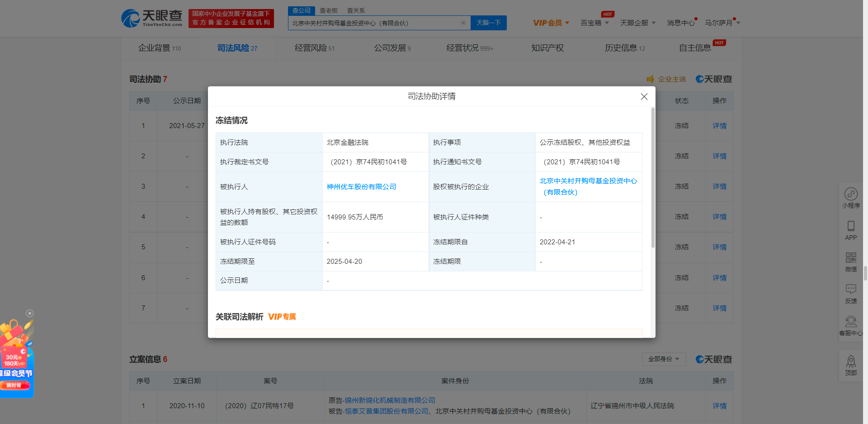The image size is (868, 424).
Task: Open the 百宝箱 dropdown menu
Action: tap(594, 23)
